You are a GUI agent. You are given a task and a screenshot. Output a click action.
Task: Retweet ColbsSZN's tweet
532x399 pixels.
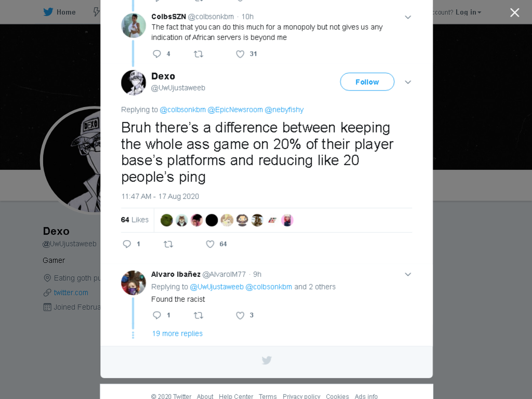(x=198, y=54)
